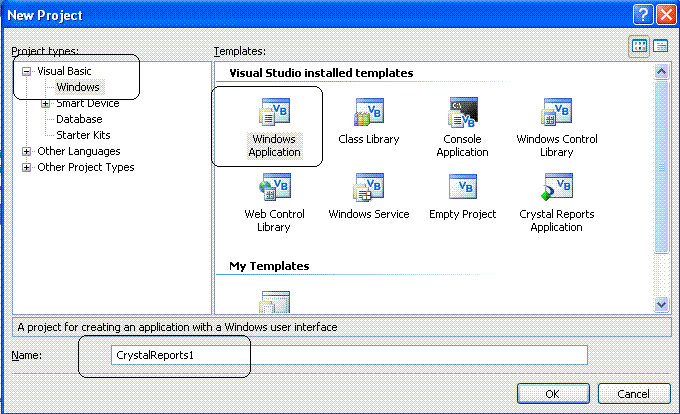
Task: Select Visual Basic in Project types
Action: pyautogui.click(x=64, y=71)
